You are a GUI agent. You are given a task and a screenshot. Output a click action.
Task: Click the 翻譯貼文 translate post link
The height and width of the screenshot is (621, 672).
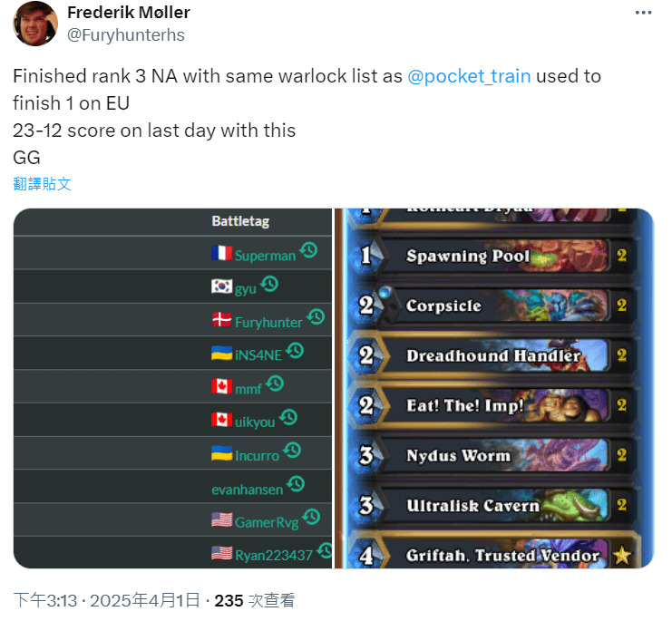point(42,183)
